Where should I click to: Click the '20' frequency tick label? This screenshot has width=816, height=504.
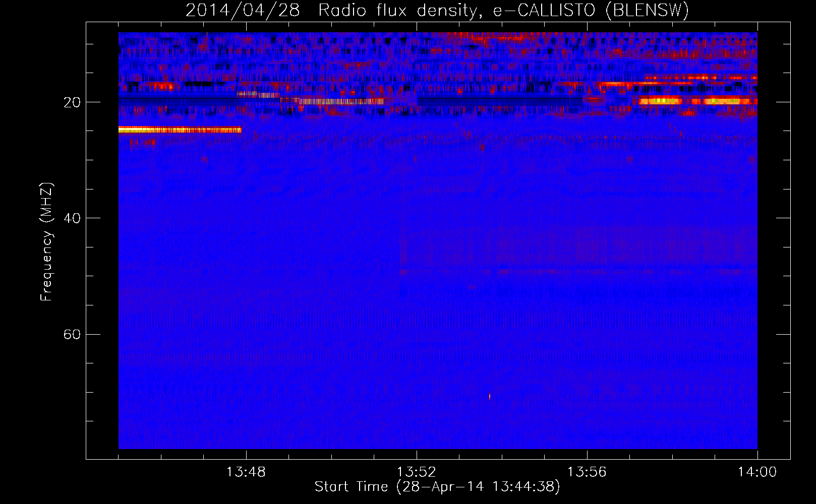pos(72,102)
